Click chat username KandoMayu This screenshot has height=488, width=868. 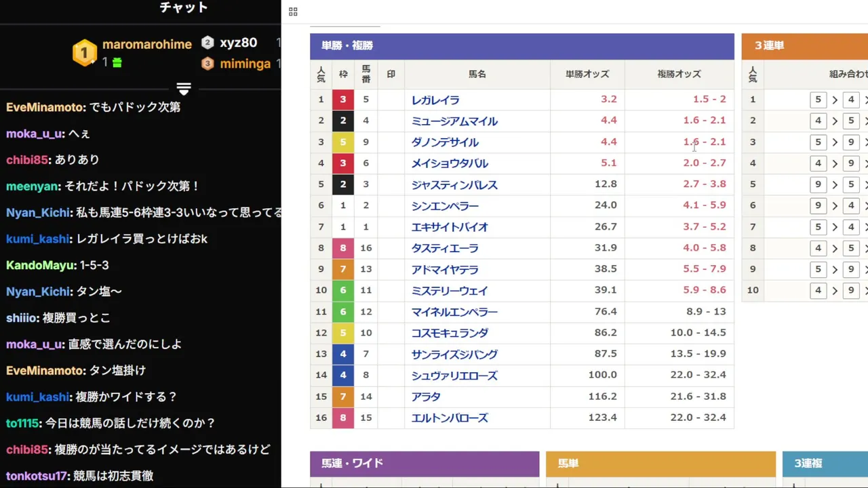click(x=40, y=265)
